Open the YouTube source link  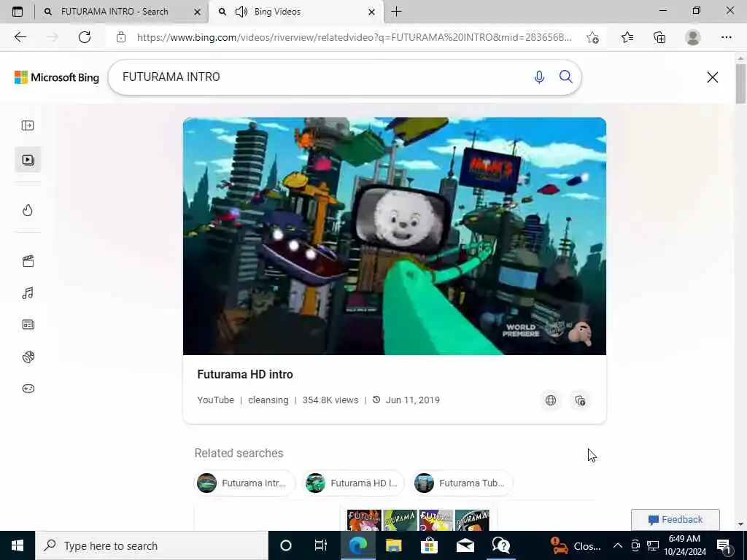click(215, 400)
